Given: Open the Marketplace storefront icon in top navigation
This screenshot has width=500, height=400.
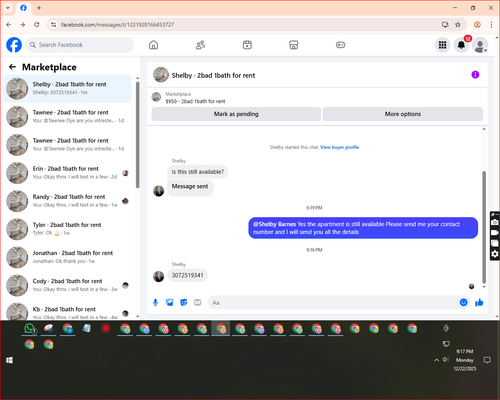Looking at the screenshot, I should [294, 45].
